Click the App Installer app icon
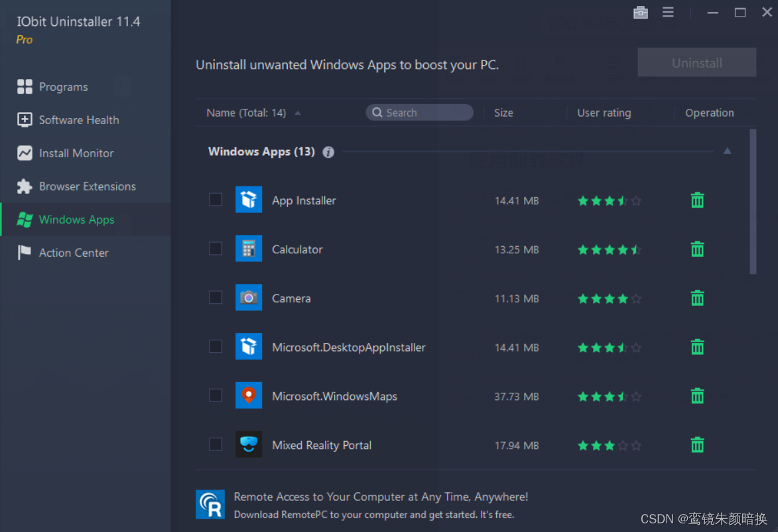Image resolution: width=778 pixels, height=532 pixels. (x=249, y=200)
